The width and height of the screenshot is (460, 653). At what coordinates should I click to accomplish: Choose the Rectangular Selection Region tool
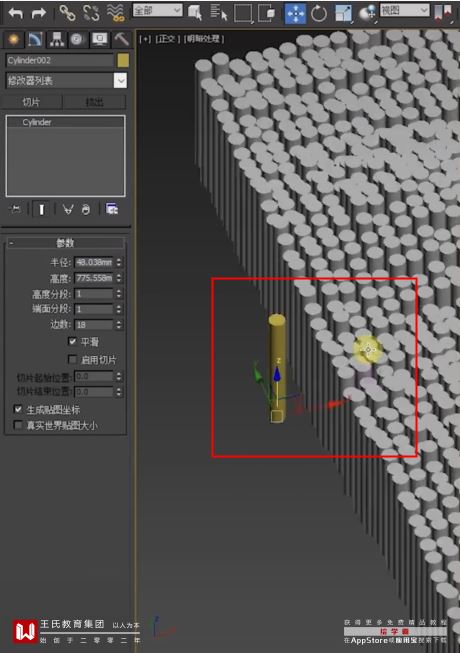coord(243,13)
